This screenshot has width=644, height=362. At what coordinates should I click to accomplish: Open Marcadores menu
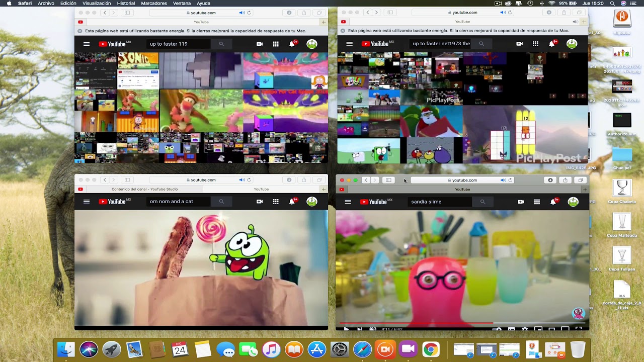[x=154, y=4]
